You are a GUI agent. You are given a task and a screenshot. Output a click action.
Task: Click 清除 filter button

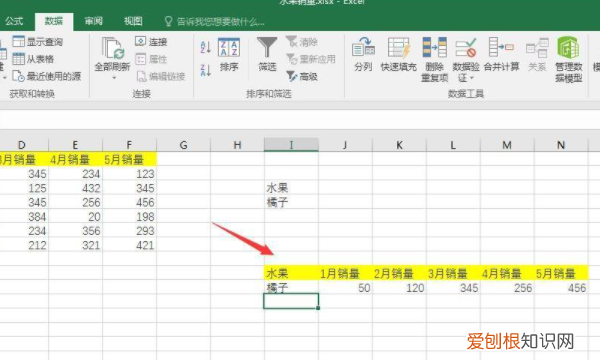point(302,42)
